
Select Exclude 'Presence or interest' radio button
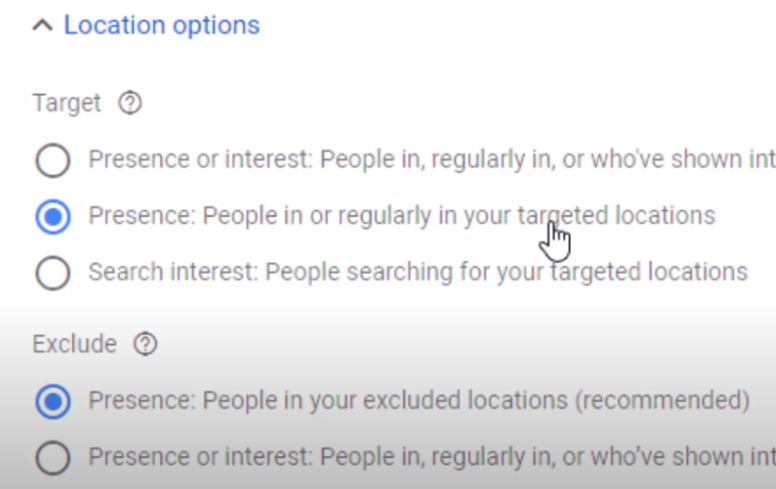52,458
